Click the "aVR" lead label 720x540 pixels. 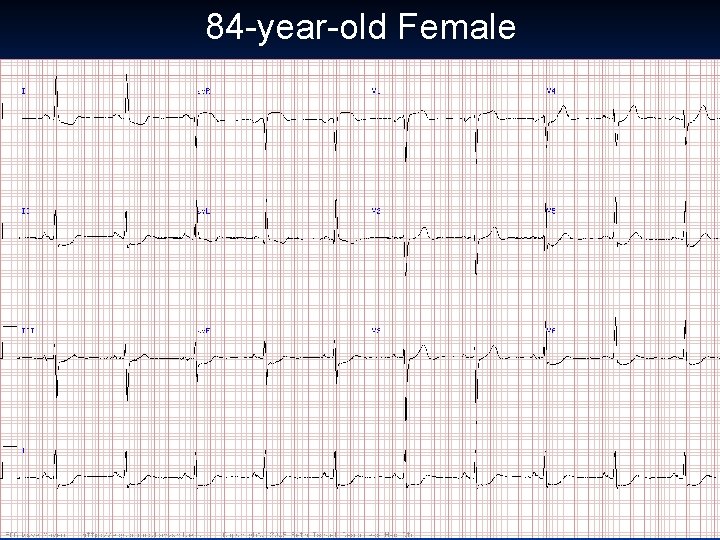click(x=204, y=92)
